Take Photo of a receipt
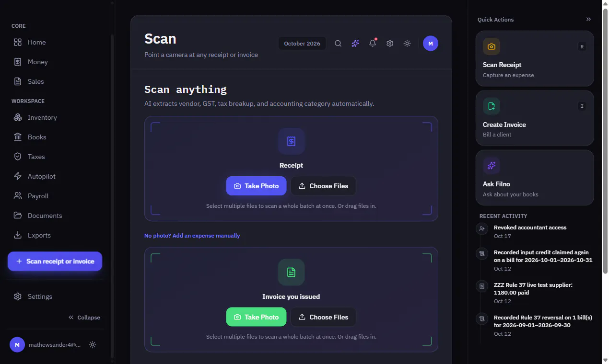This screenshot has height=364, width=609. click(x=256, y=186)
